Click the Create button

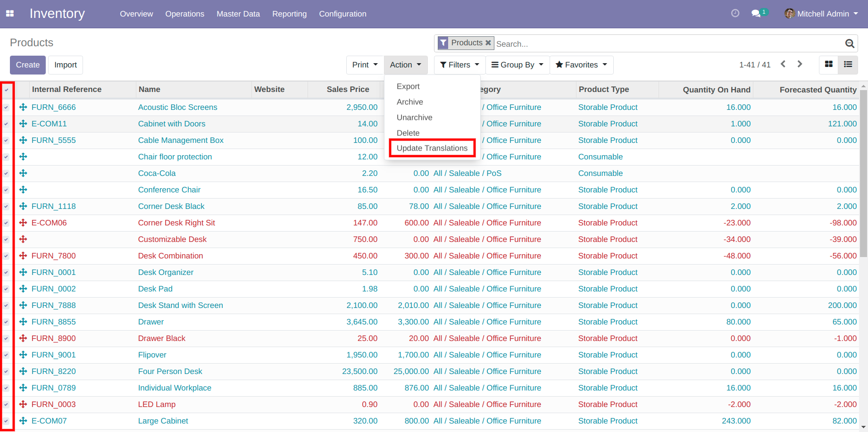click(x=28, y=65)
